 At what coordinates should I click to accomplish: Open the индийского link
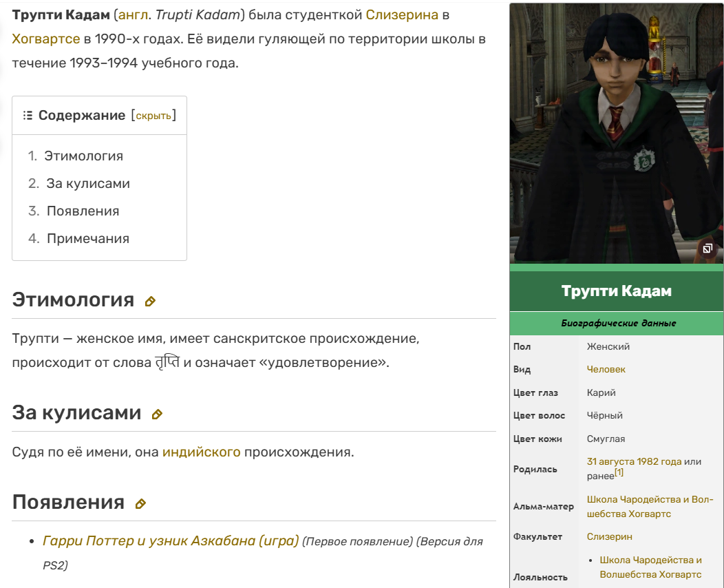coord(202,452)
